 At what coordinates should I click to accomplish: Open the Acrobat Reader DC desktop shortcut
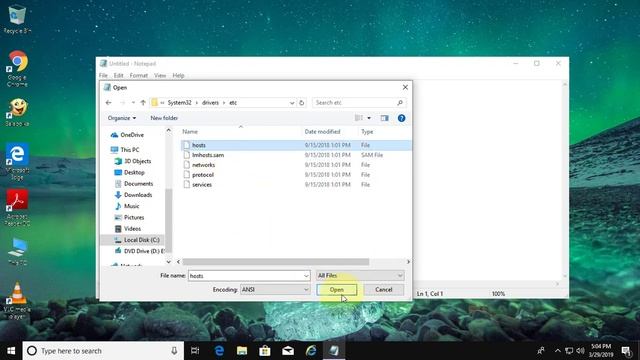[x=17, y=207]
